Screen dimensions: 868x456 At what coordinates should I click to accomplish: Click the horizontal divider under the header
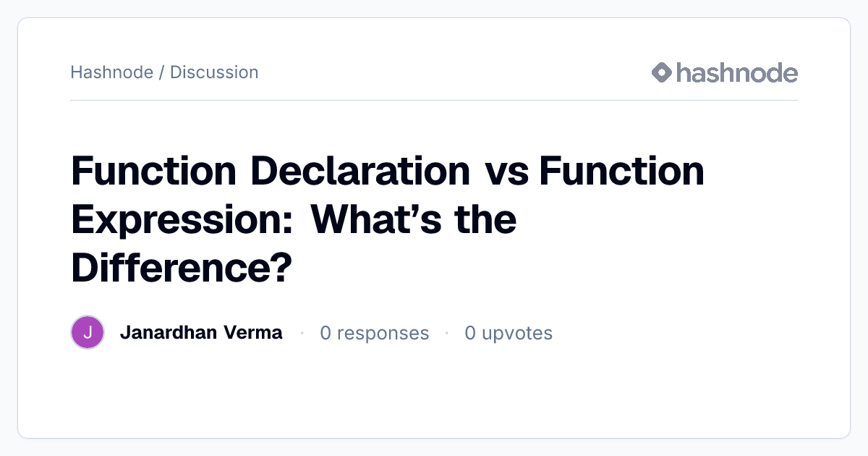(x=434, y=100)
